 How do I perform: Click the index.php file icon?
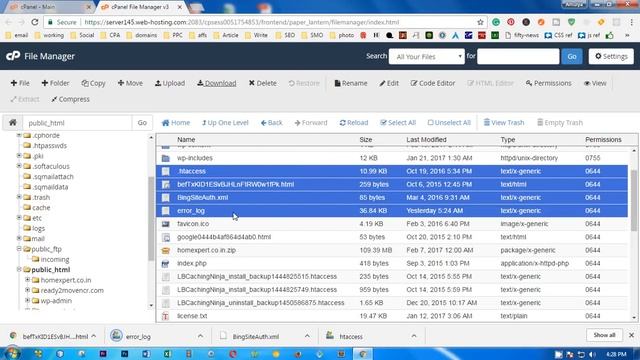[x=165, y=264]
